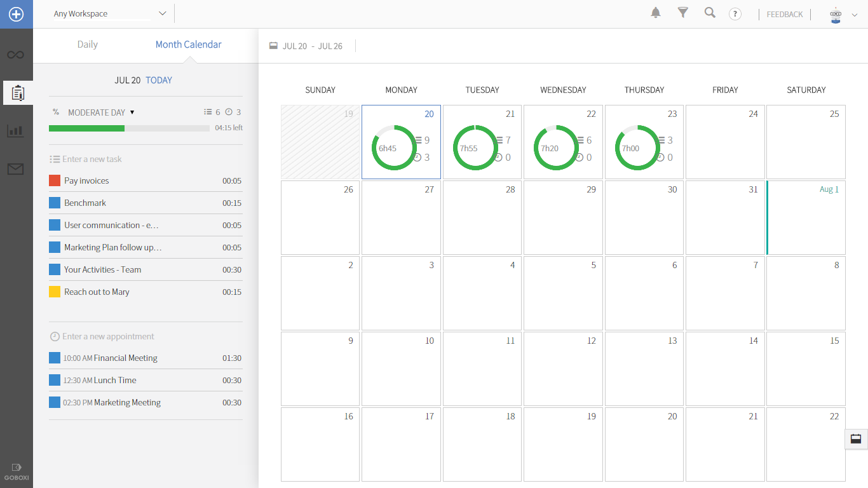
Task: Click the calendar icon at right edge
Action: coord(856,439)
